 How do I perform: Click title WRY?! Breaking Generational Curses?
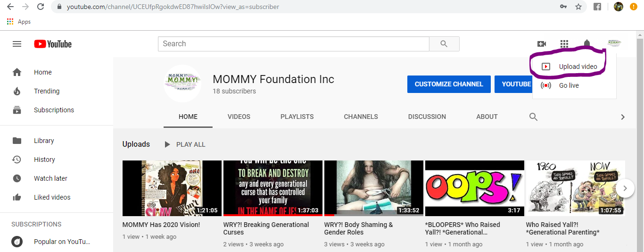pos(266,228)
